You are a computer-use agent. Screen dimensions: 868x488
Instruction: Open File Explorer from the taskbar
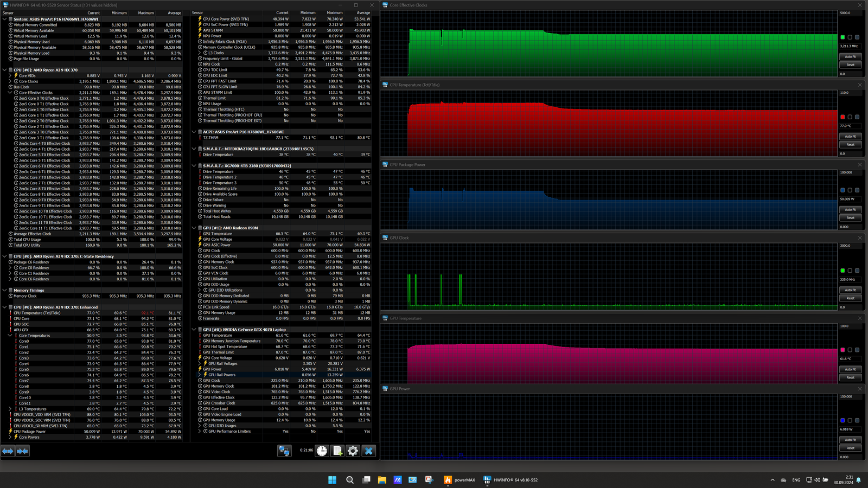point(382,480)
